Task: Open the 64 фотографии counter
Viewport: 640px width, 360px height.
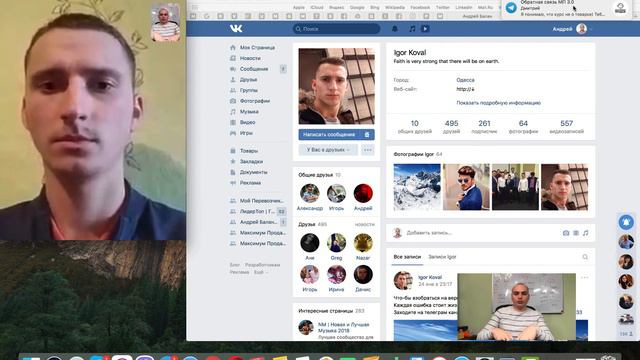Action: coord(523,127)
